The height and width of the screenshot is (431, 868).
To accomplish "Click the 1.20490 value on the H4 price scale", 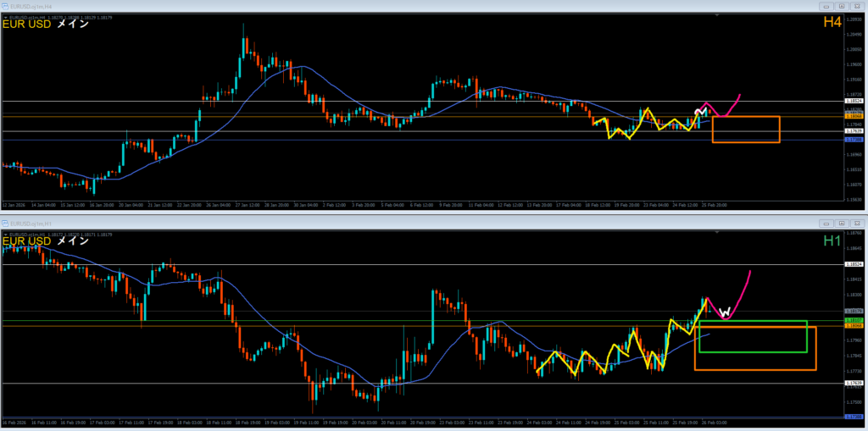I will [x=853, y=34].
